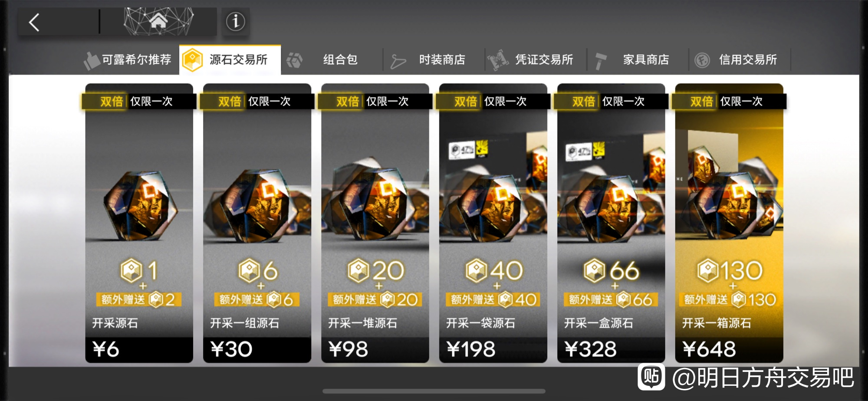This screenshot has height=401, width=868.
Task: Pick the ¥328 开采一盒源石 pack
Action: click(x=611, y=223)
